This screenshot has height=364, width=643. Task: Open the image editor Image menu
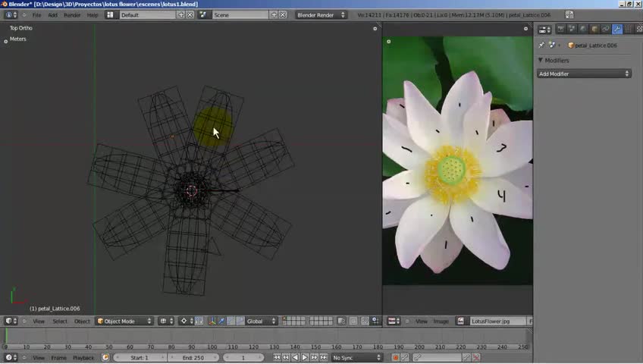tap(441, 321)
